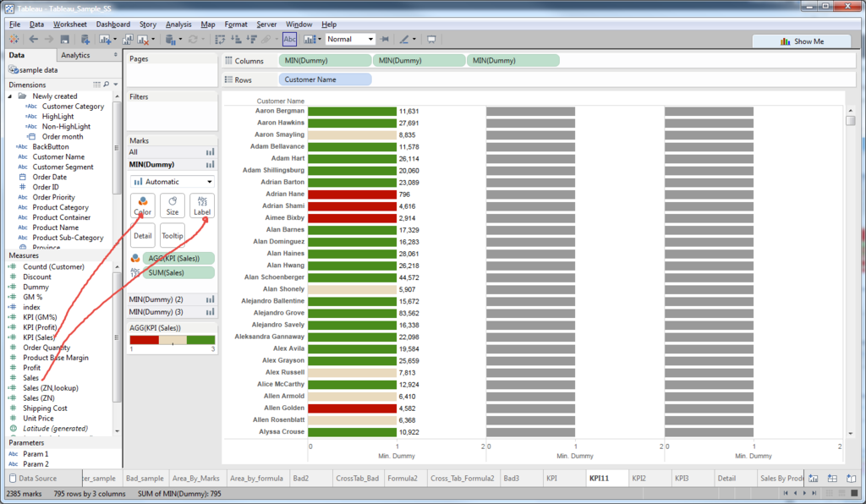Click the sample data source icon
866x504 pixels.
coord(14,70)
